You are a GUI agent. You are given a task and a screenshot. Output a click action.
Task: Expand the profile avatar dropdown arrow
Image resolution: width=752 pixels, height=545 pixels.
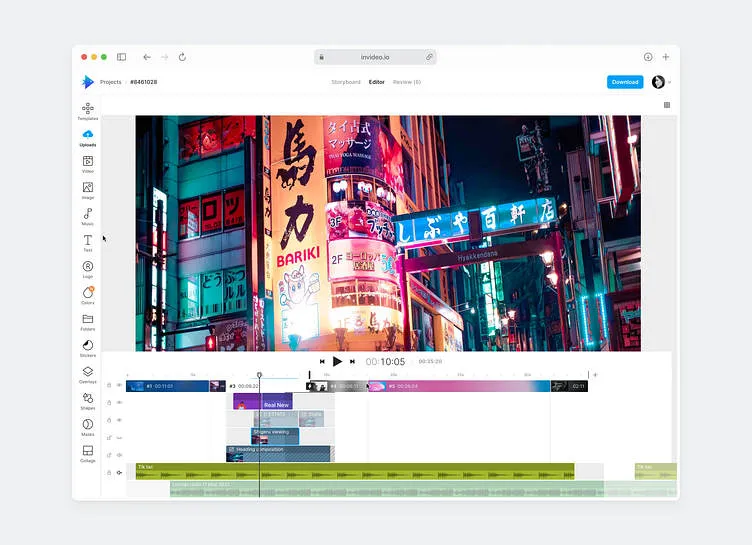670,83
